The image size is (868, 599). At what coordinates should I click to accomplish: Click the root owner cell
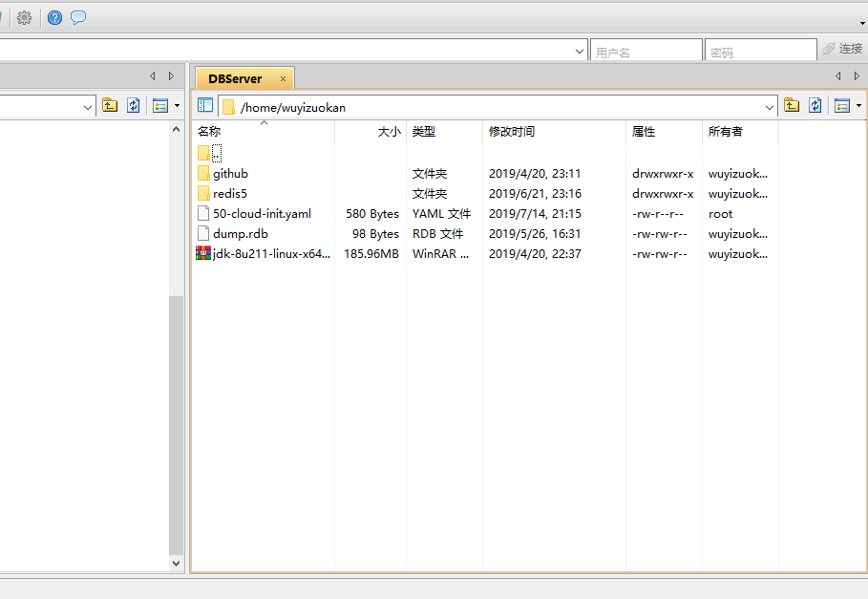(x=720, y=214)
